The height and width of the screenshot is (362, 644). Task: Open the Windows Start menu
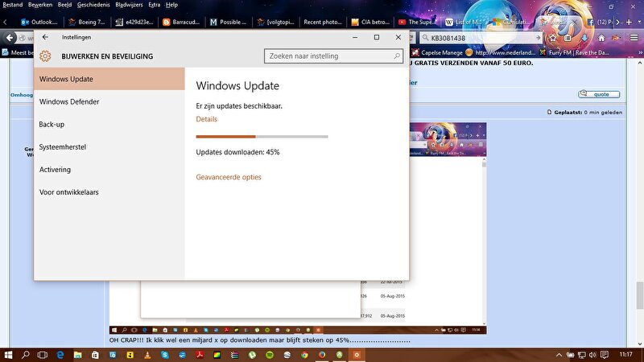(x=9, y=354)
